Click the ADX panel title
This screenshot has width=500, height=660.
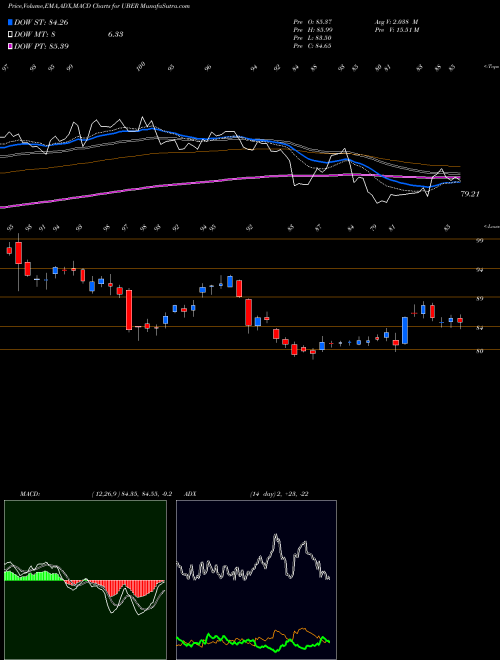[x=190, y=494]
